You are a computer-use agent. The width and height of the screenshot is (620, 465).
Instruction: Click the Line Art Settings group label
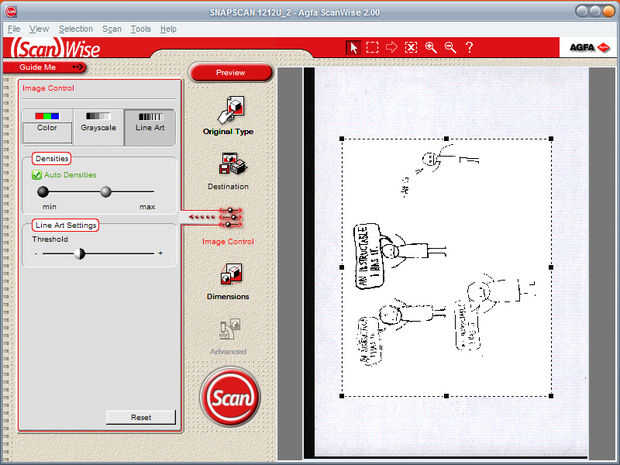point(66,225)
